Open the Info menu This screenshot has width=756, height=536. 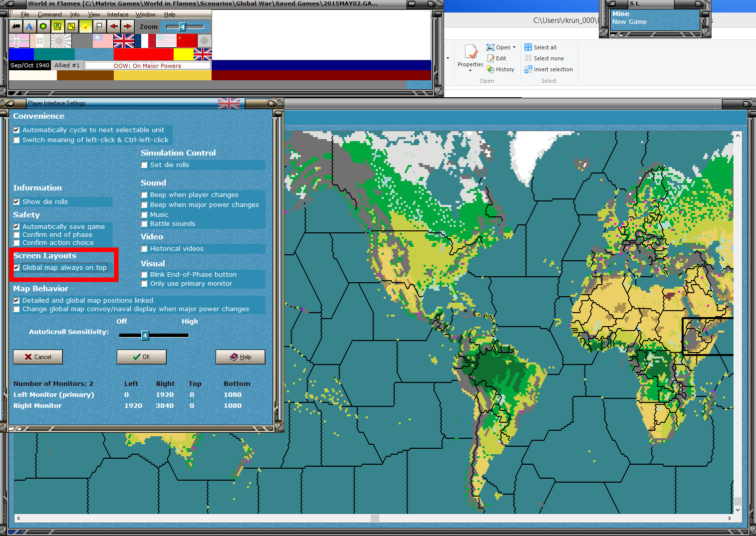[75, 14]
